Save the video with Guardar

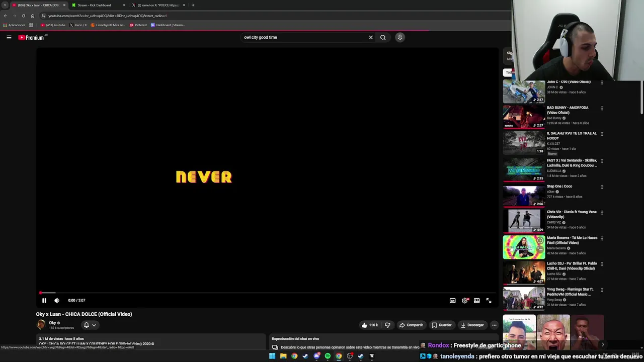coord(441,325)
